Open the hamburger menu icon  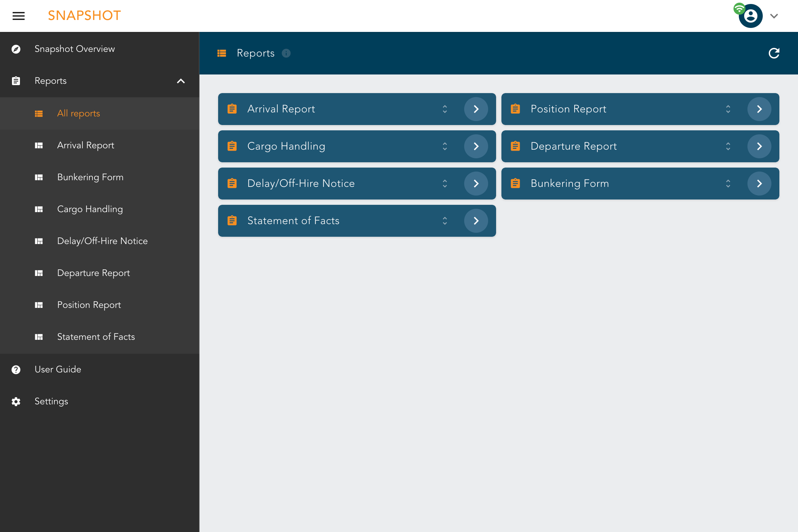point(19,16)
